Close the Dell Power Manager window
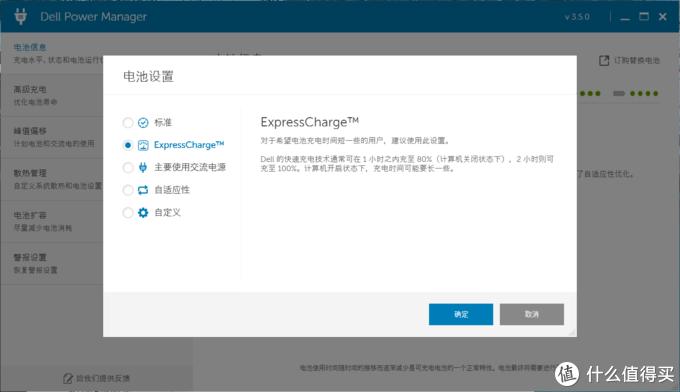The height and width of the screenshot is (392, 680). click(x=663, y=16)
